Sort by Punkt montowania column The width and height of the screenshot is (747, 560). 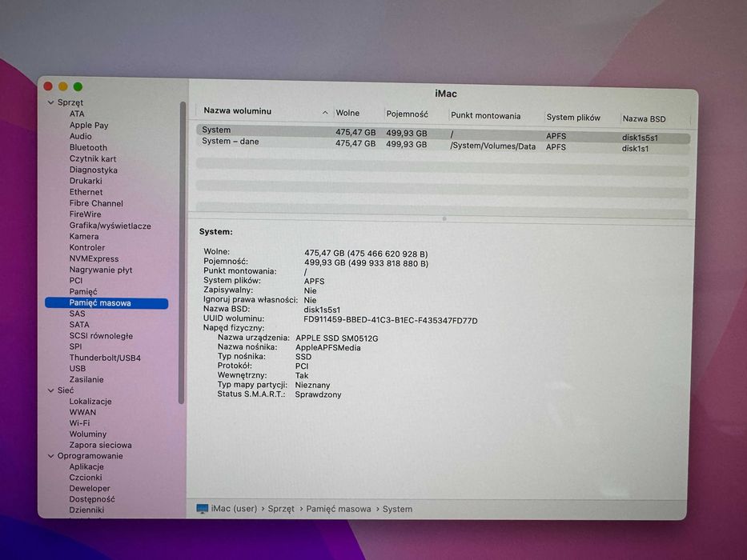click(x=485, y=116)
